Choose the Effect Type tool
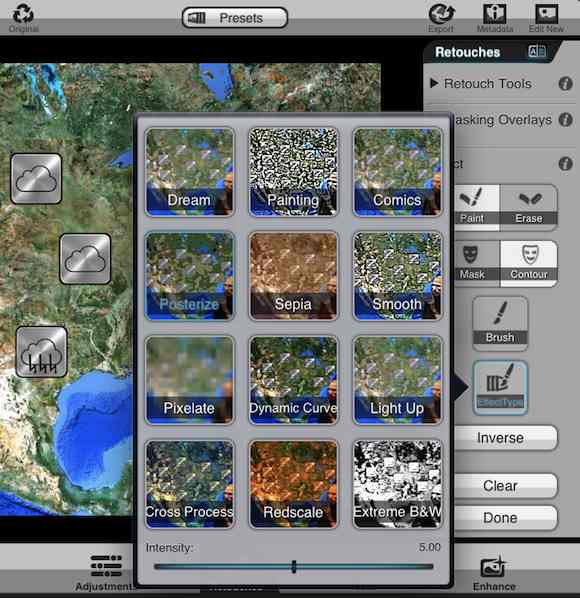This screenshot has height=598, width=580. pos(500,387)
